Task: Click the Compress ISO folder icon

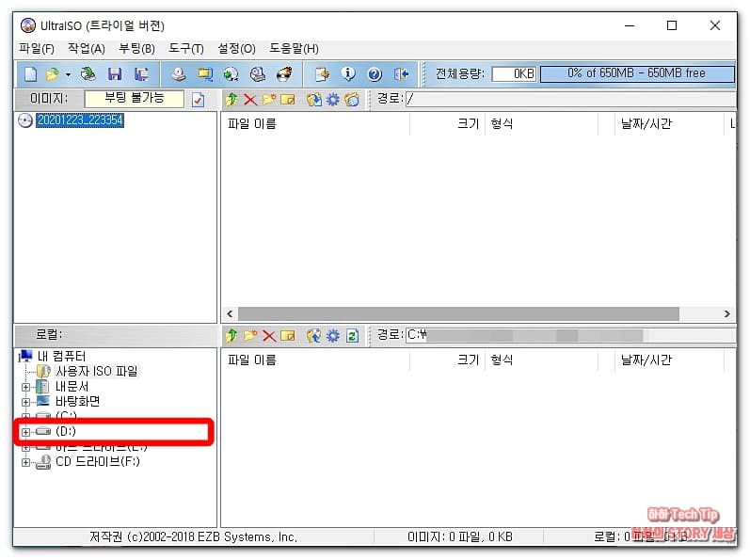Action: [206, 74]
